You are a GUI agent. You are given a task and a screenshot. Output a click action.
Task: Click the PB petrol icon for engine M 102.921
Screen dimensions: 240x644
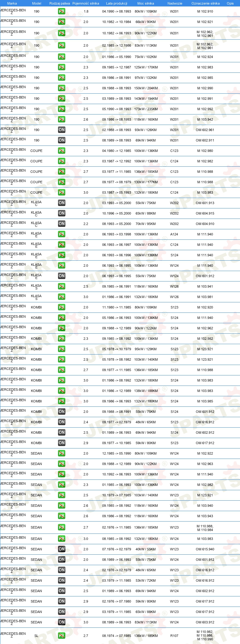click(62, 22)
